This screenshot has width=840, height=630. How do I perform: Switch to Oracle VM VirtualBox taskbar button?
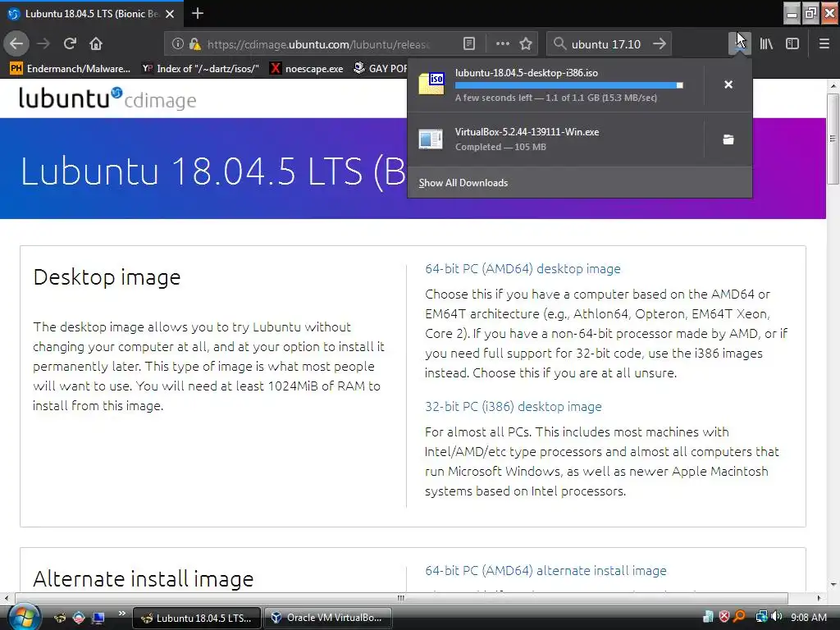pyautogui.click(x=328, y=618)
